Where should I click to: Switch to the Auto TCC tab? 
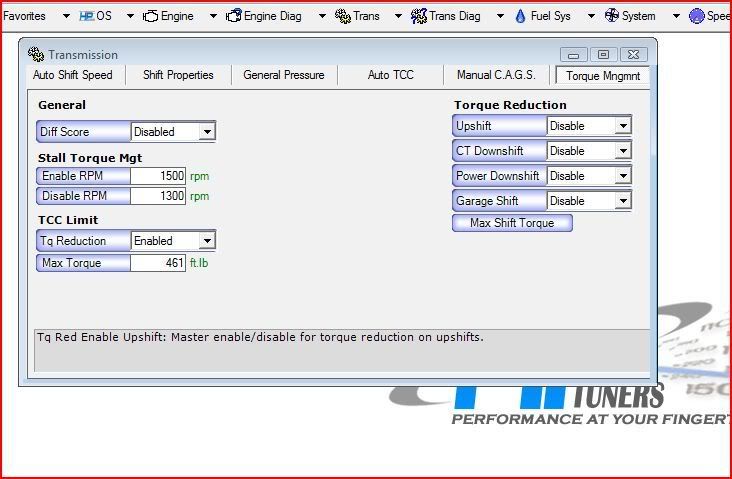[391, 75]
